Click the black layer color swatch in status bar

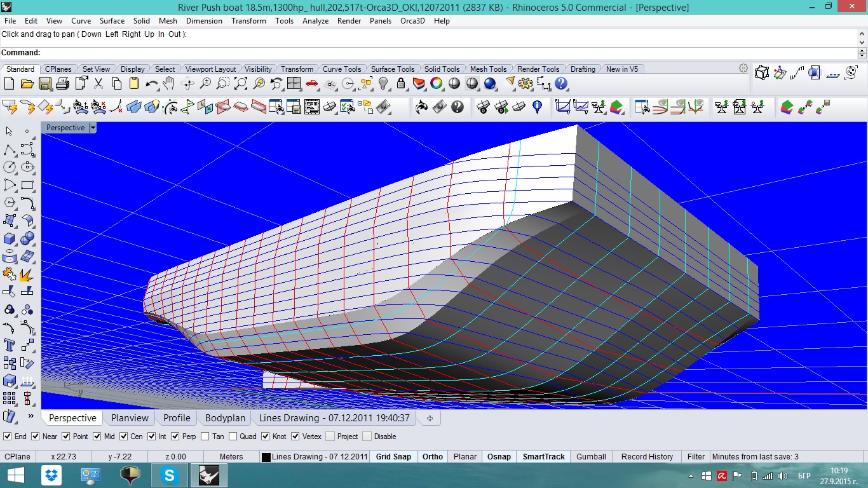point(266,457)
